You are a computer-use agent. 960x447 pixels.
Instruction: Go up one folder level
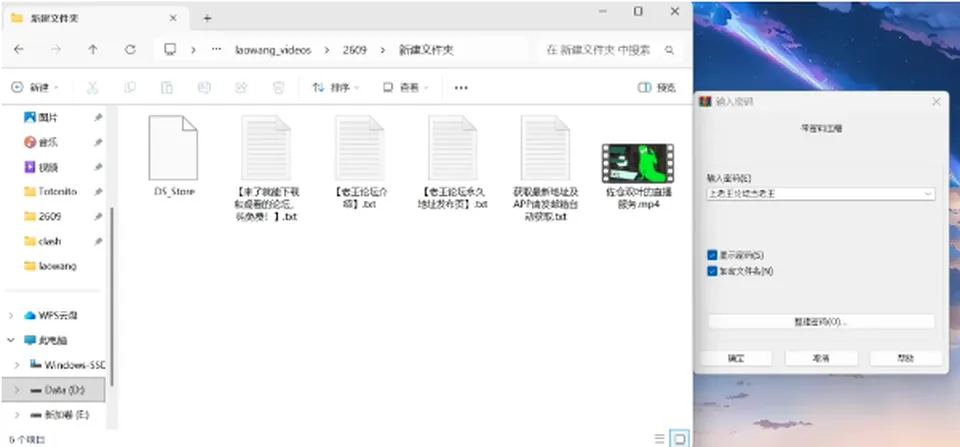tap(92, 50)
